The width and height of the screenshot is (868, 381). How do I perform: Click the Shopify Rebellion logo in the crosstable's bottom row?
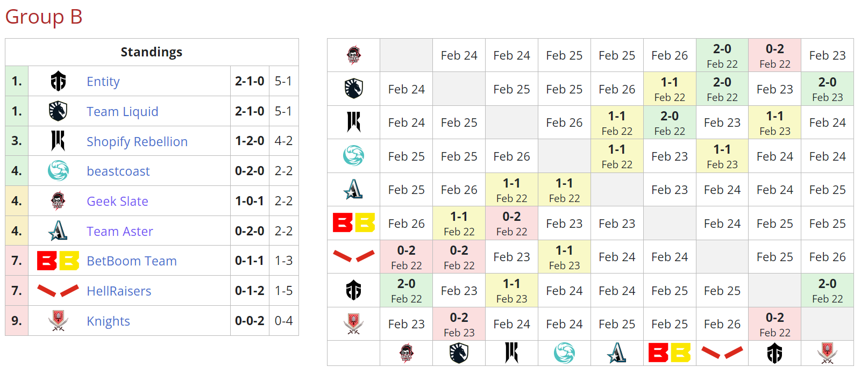(x=511, y=353)
